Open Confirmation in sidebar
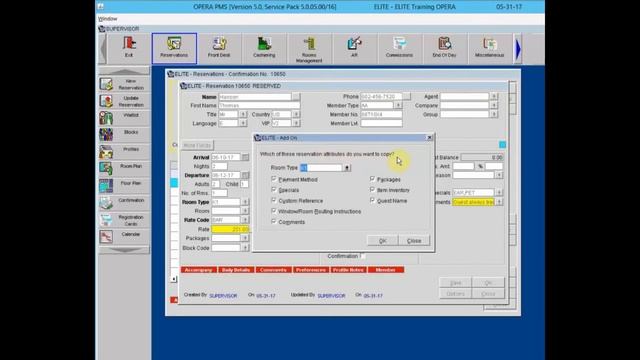The image size is (640, 360). click(124, 203)
